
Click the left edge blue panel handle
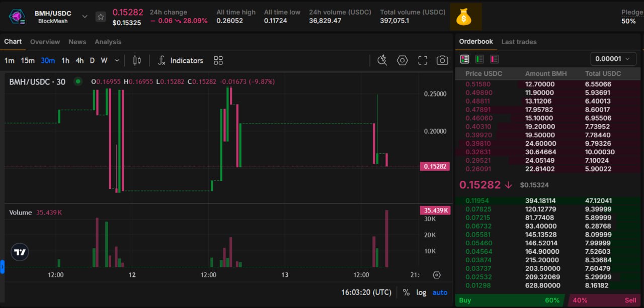pos(2,266)
